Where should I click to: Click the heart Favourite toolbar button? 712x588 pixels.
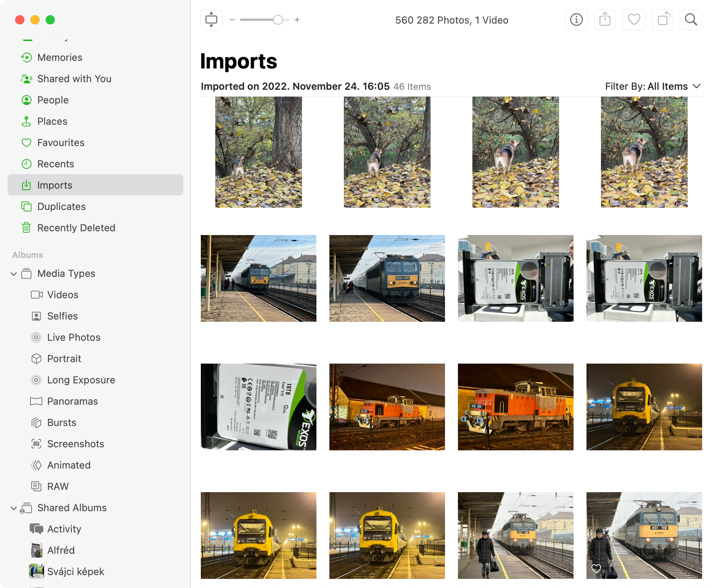point(634,20)
